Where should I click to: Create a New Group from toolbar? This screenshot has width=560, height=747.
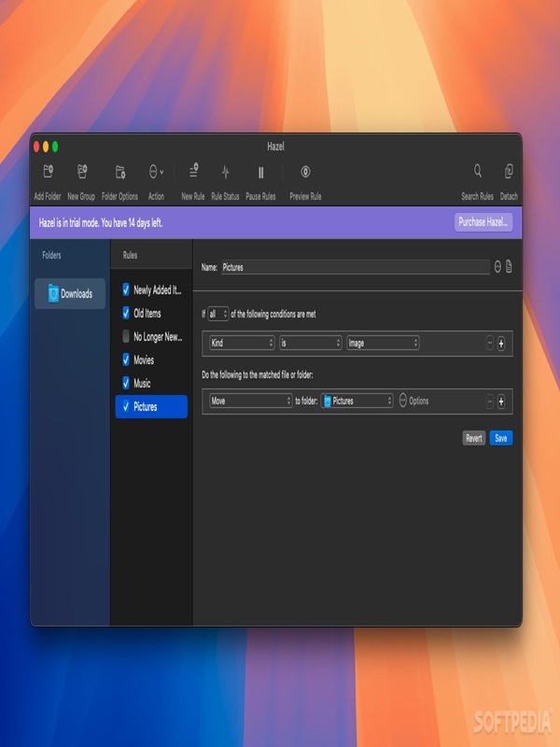pyautogui.click(x=82, y=171)
